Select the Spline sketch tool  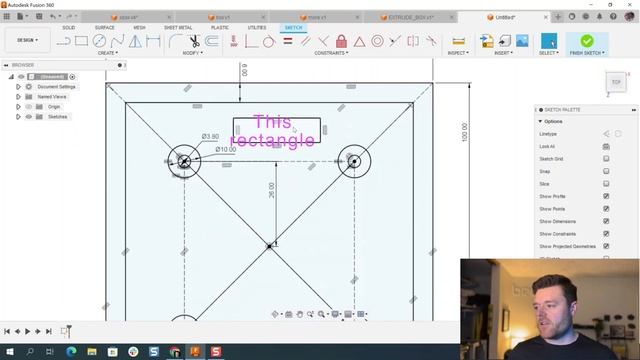(x=117, y=41)
